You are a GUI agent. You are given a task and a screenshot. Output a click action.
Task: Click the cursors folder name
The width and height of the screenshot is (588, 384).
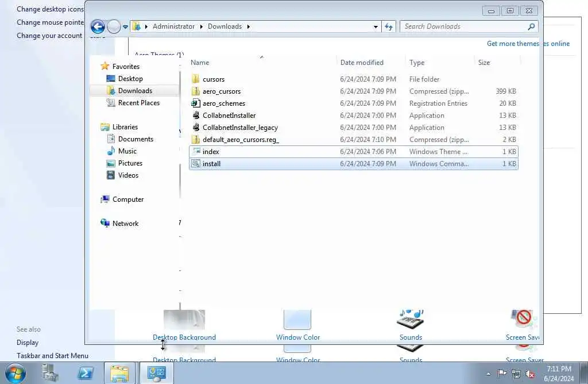(x=214, y=79)
